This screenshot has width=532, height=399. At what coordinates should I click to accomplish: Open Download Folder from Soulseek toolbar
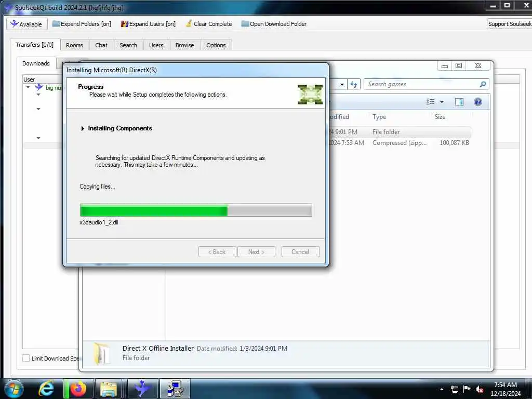click(x=274, y=24)
